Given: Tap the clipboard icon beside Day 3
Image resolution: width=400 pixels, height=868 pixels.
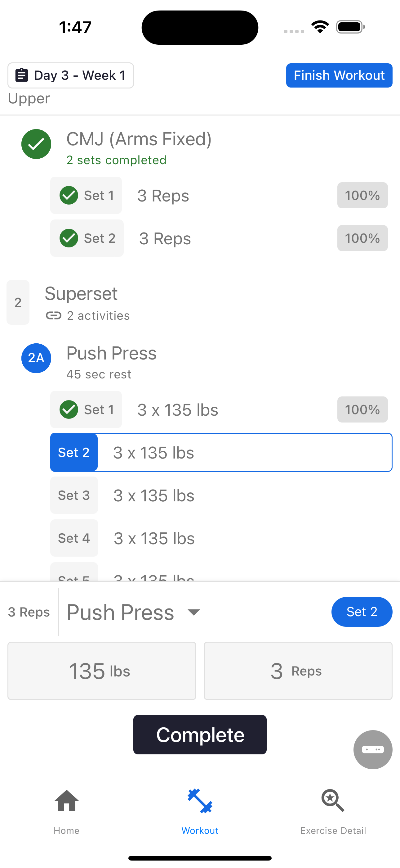Looking at the screenshot, I should coord(22,75).
